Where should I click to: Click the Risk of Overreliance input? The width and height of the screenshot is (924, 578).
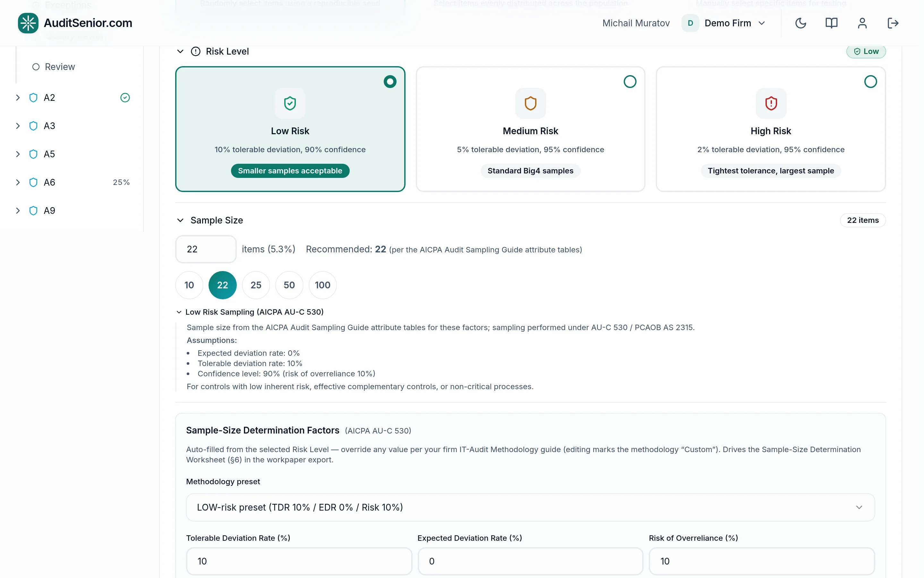(762, 561)
